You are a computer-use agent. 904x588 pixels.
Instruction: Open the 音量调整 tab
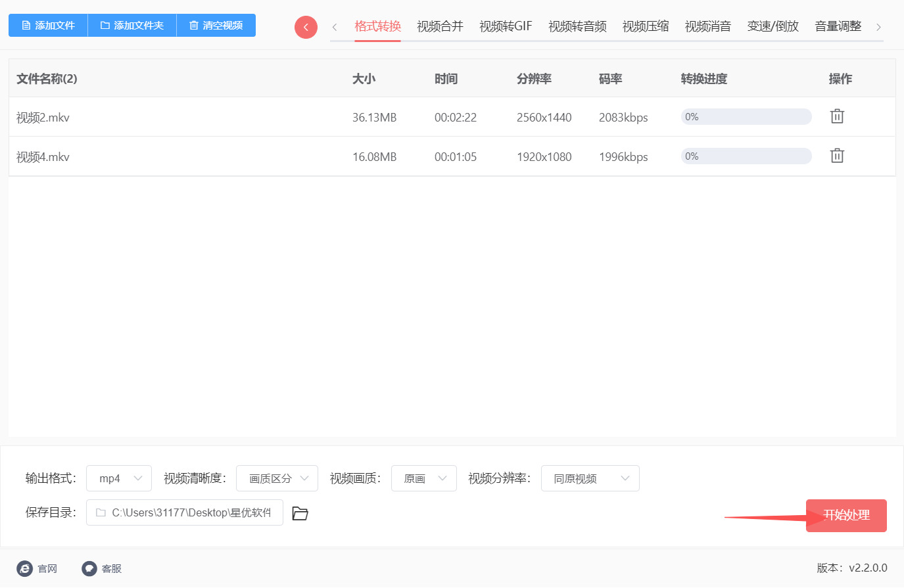(x=838, y=26)
